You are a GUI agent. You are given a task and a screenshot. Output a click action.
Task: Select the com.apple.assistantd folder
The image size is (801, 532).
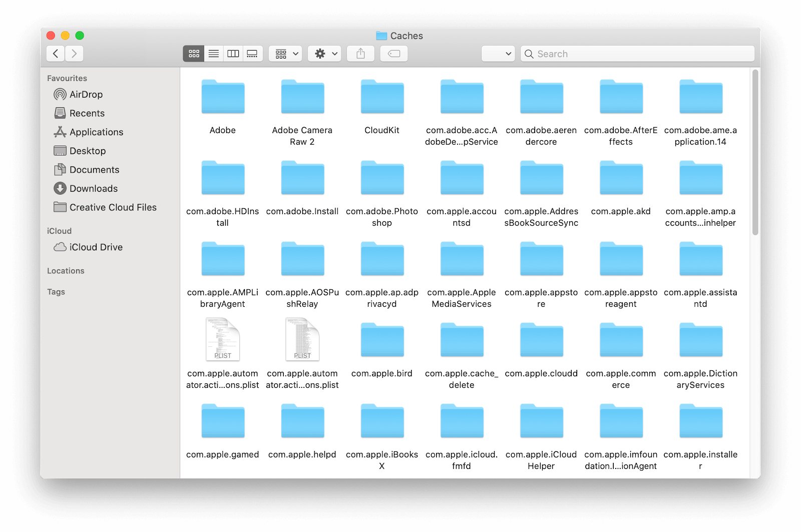click(x=700, y=259)
